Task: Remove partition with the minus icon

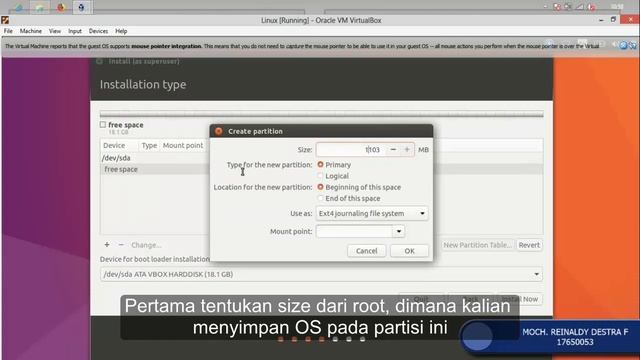Action: click(x=121, y=245)
